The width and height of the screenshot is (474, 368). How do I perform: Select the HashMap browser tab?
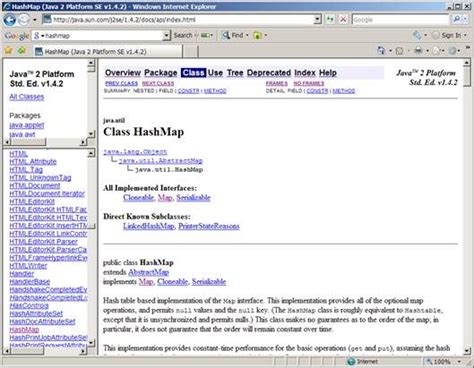click(108, 52)
